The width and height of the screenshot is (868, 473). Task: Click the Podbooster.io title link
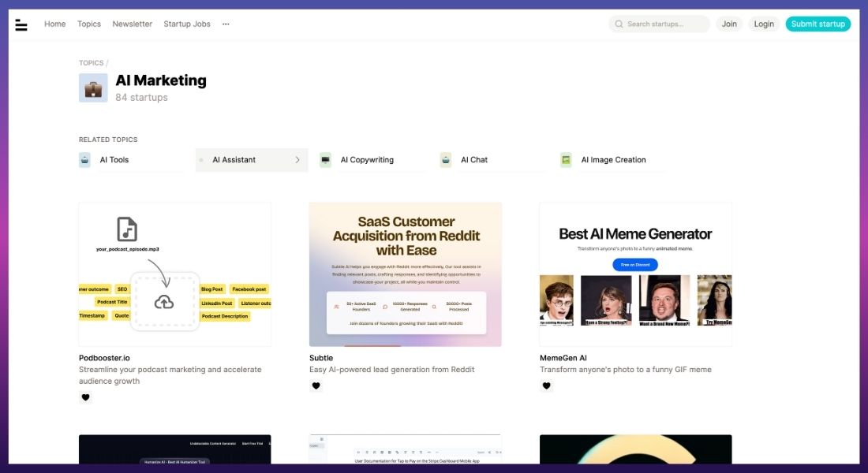(105, 358)
